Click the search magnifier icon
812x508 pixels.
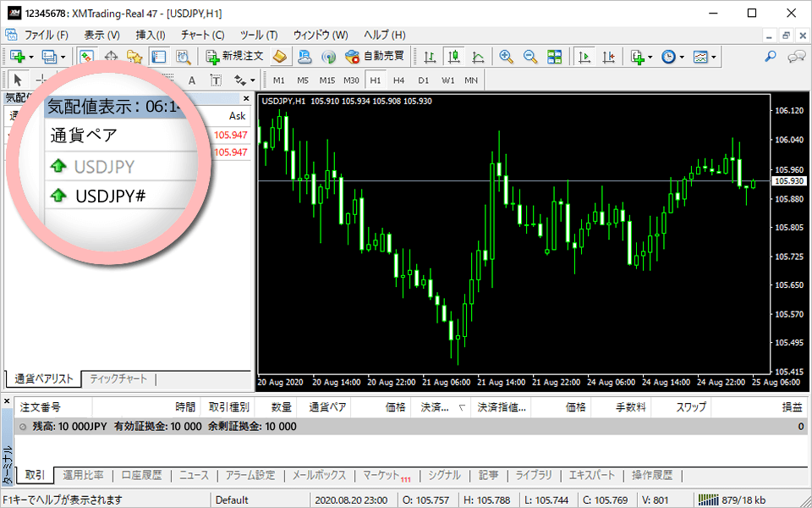[770, 57]
